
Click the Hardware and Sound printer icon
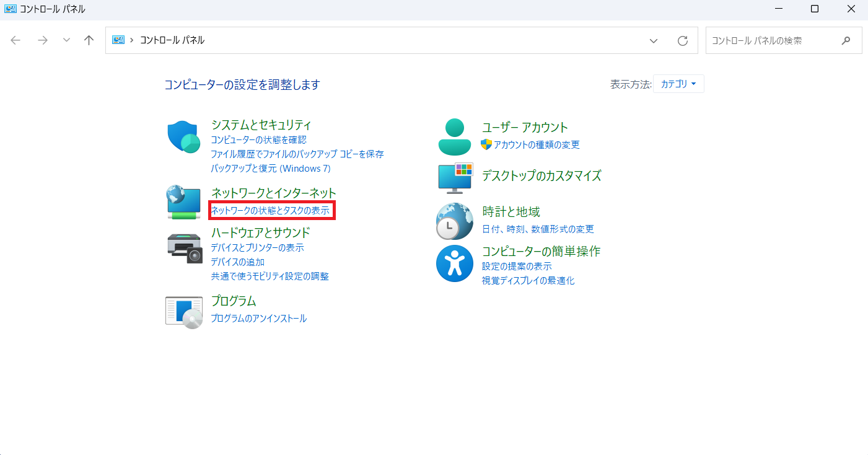185,249
